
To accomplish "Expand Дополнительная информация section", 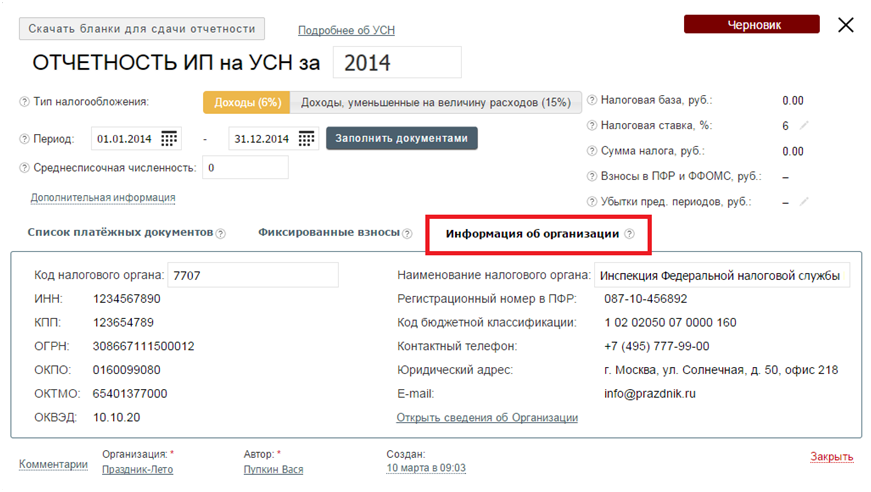I will 103,198.
